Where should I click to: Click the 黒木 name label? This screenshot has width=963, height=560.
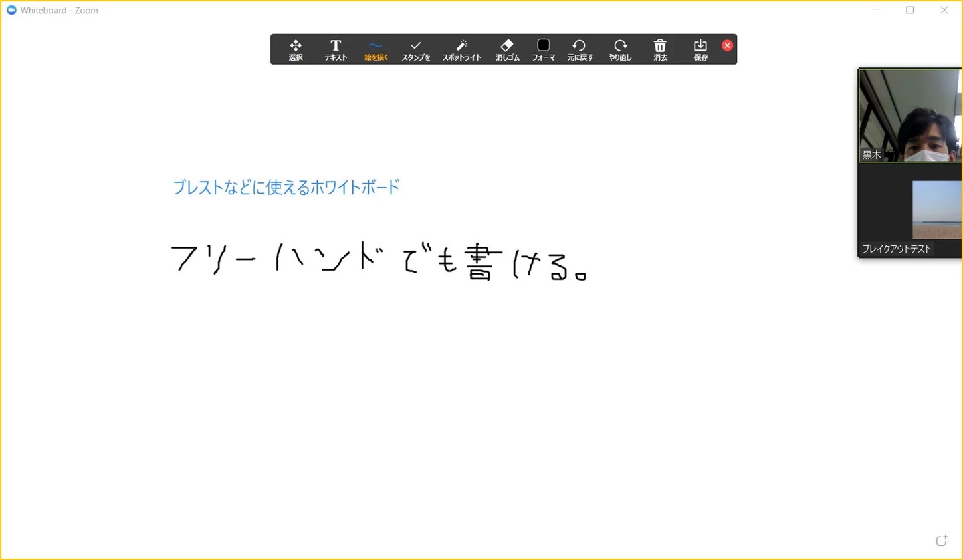[871, 155]
